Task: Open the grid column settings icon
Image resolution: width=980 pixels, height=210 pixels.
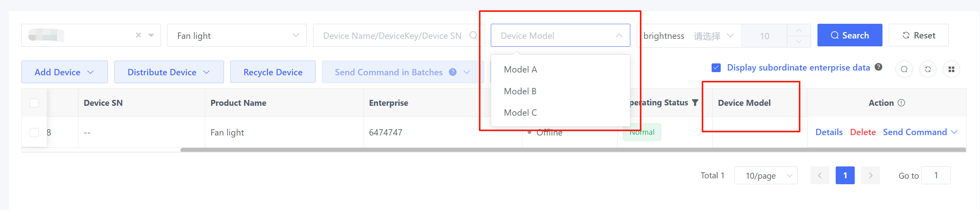Action: pos(951,69)
